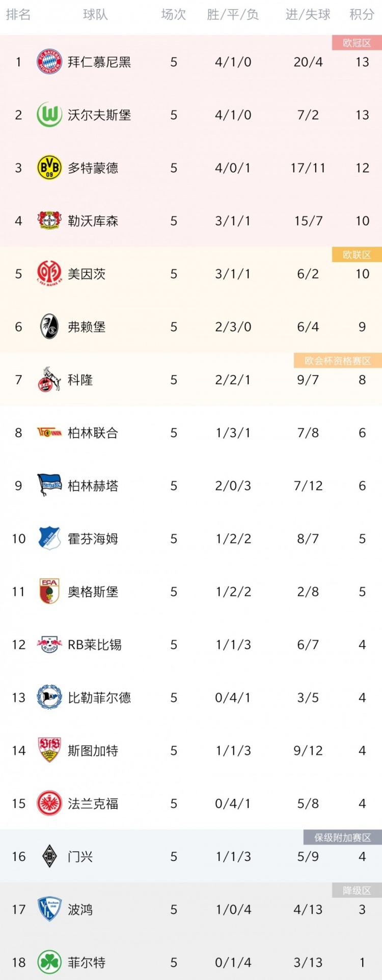Viewport: 382px width, 980px height.
Task: Click the 欧冠区 zone label
Action: (357, 43)
